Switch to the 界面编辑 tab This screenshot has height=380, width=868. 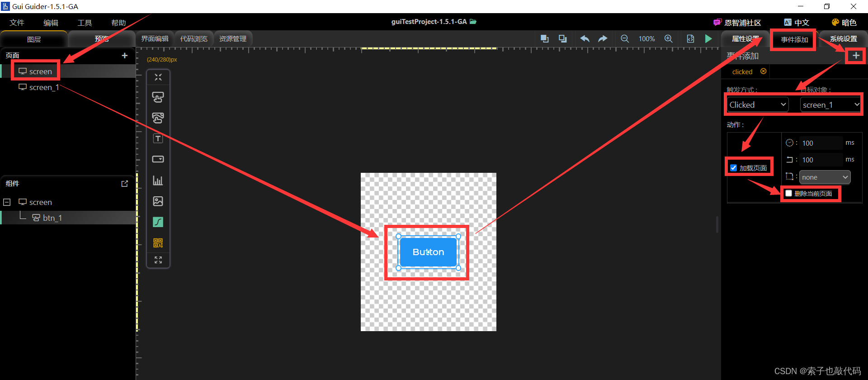coord(155,39)
